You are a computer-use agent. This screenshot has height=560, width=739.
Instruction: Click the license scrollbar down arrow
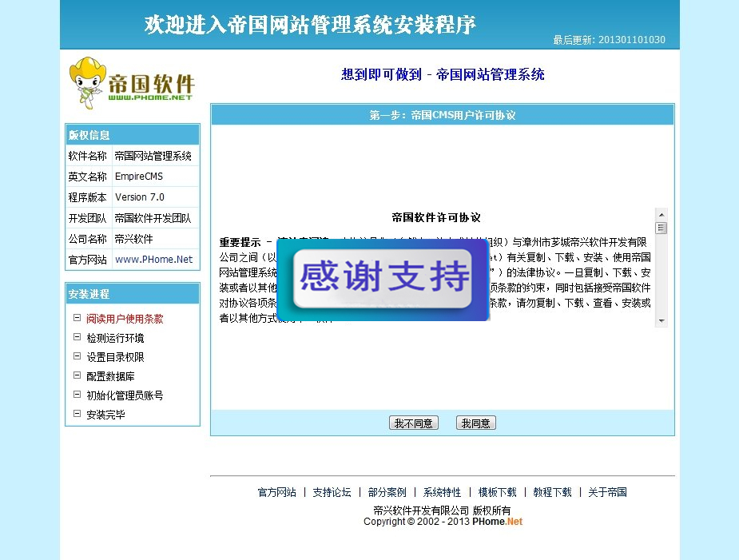click(662, 321)
